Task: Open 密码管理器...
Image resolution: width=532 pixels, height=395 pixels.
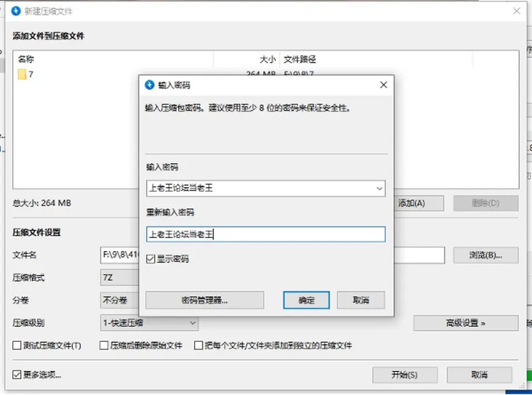Action: coord(204,300)
